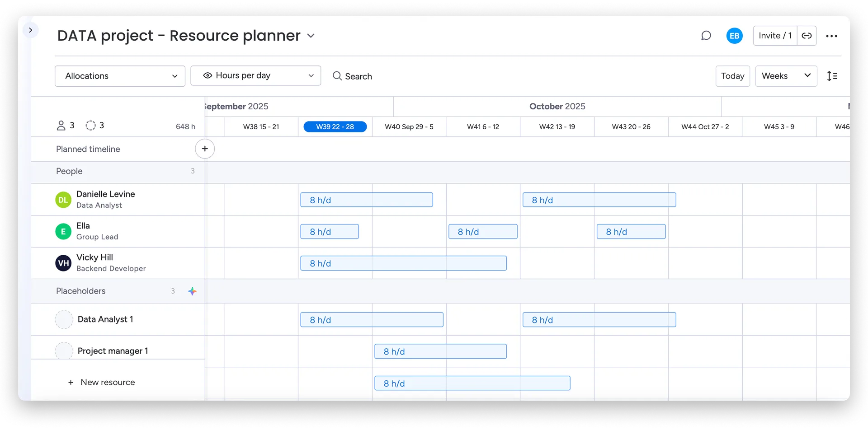Select Data Analyst 1's first 8 h/d allocation
Image resolution: width=868 pixels, height=430 pixels.
372,319
